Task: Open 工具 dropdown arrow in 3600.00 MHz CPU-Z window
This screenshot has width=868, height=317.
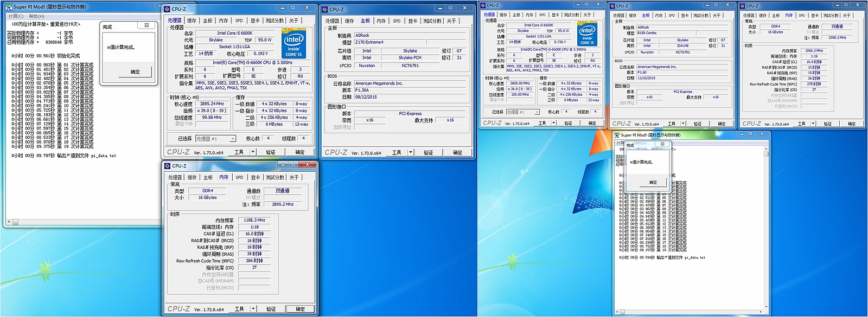Action: tap(553, 123)
